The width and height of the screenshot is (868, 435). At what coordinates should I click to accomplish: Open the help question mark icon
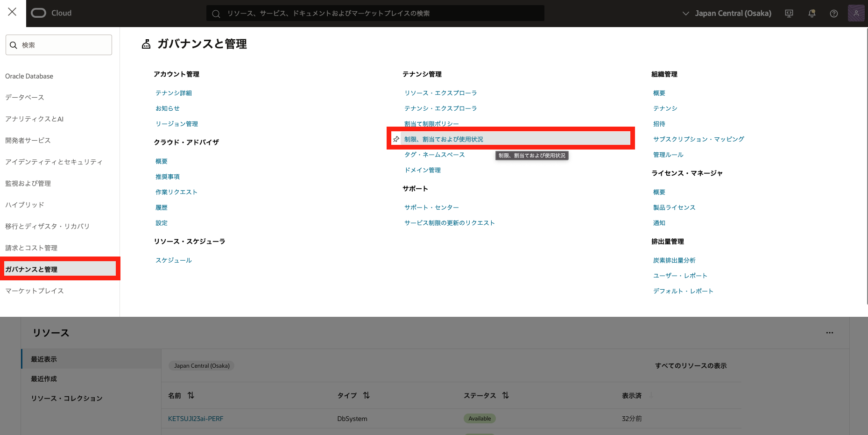click(833, 14)
